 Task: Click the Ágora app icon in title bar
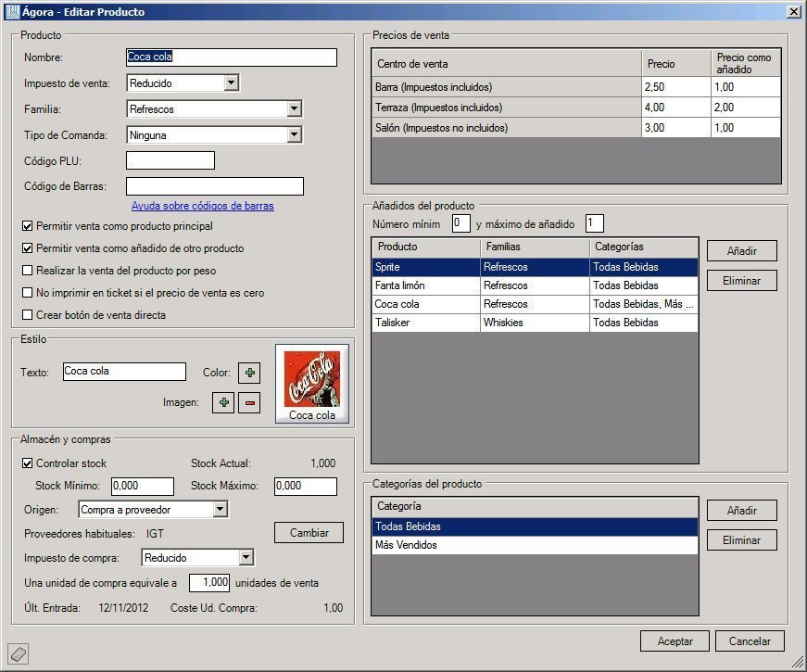pos(12,11)
